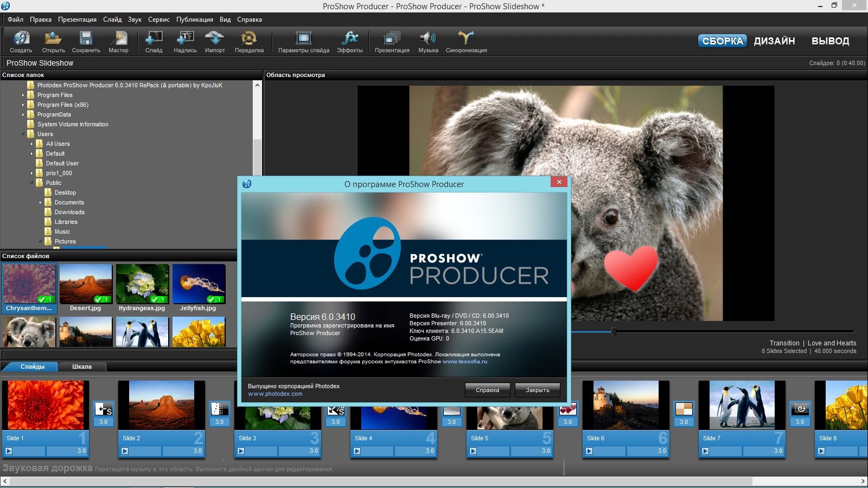Click hearts transition icon after Slide 5
This screenshot has height=488, width=868.
(567, 409)
